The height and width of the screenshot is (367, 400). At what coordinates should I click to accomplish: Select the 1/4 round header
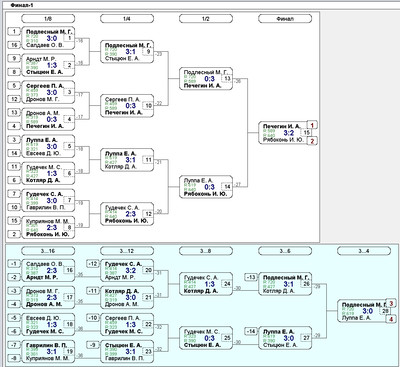pyautogui.click(x=127, y=19)
